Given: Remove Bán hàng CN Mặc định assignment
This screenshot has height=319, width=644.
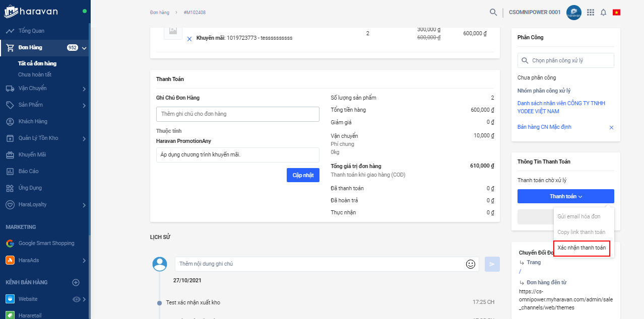Looking at the screenshot, I should point(611,128).
